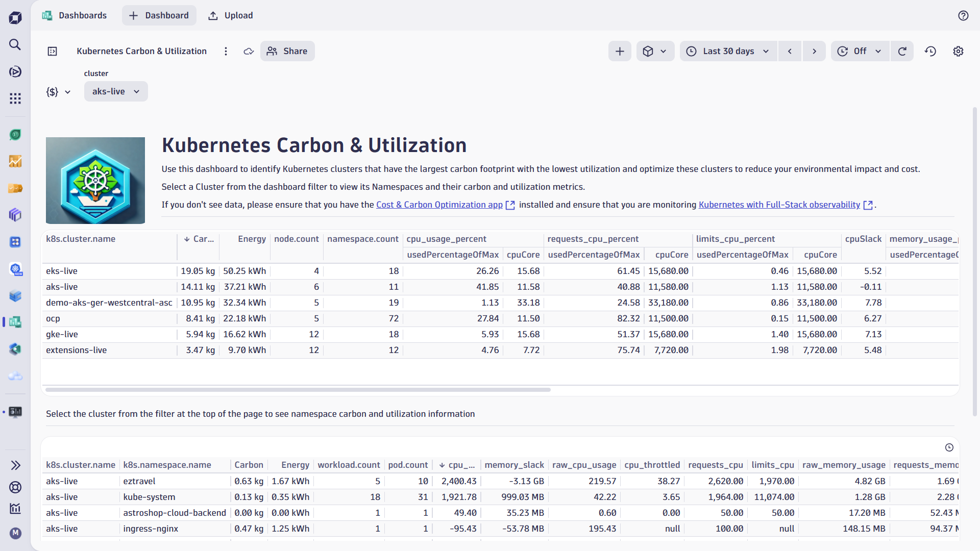This screenshot has height=551, width=980.
Task: Open dashboard version history
Action: click(930, 51)
